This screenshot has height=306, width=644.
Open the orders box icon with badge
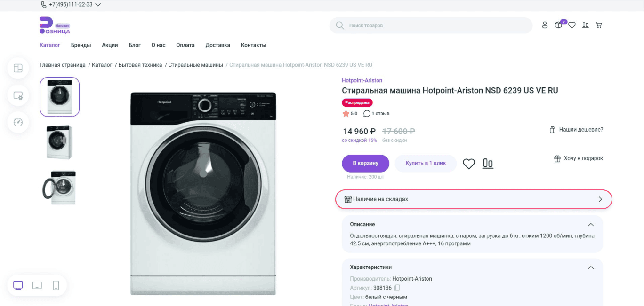click(559, 25)
